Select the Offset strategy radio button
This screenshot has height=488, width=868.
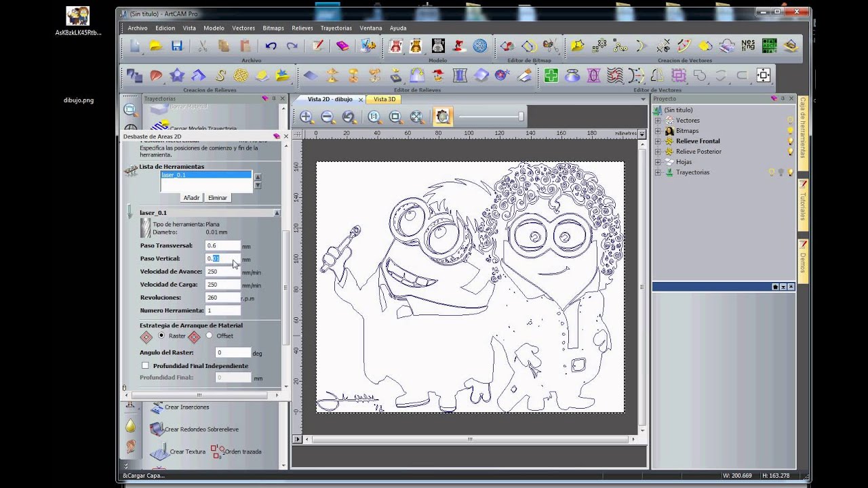[209, 335]
